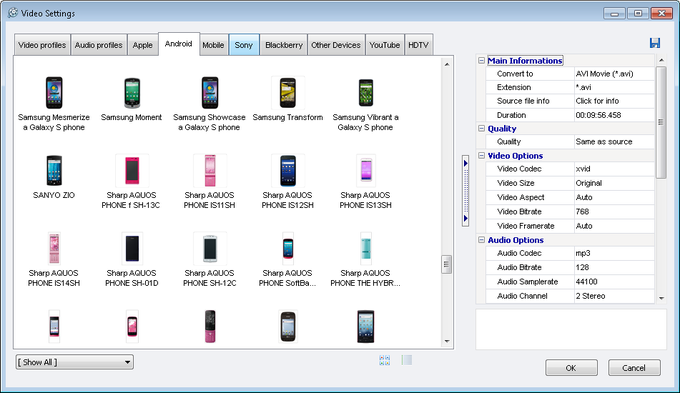
Task: Select Sharp AQUOS PHONE IS14SH
Action: (x=54, y=260)
